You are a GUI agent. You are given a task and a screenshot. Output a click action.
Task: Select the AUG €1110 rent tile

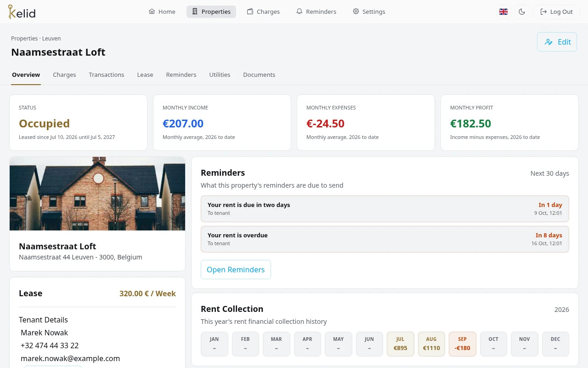[431, 344]
